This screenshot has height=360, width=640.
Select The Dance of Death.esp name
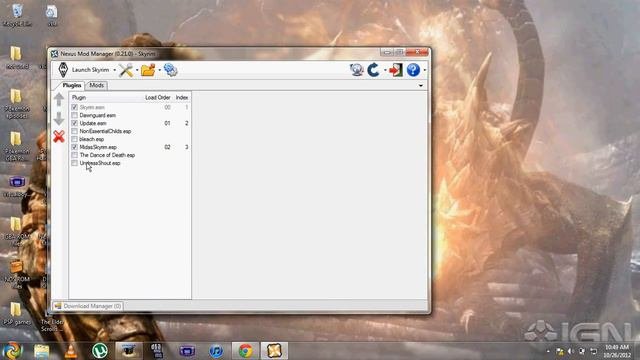(107, 155)
